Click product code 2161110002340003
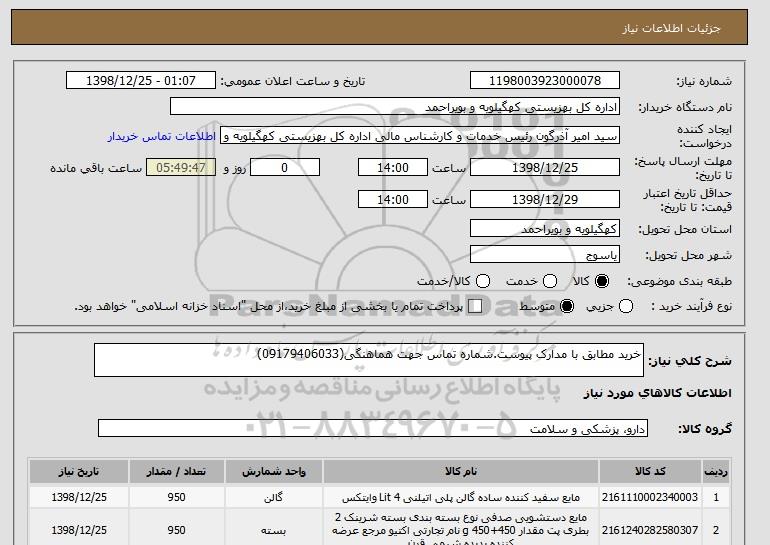 (650, 497)
